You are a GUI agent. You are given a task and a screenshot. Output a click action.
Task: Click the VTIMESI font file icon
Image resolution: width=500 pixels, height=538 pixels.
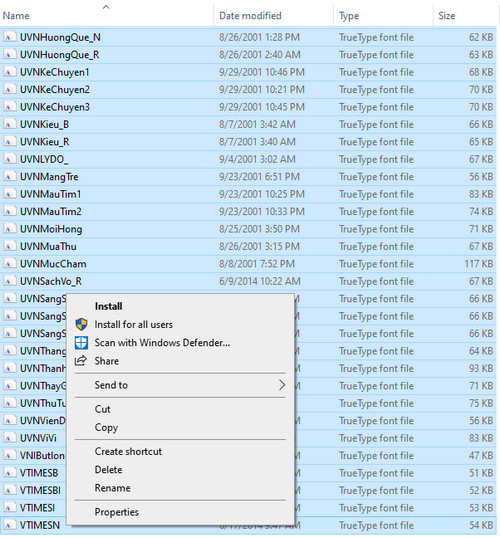point(10,508)
